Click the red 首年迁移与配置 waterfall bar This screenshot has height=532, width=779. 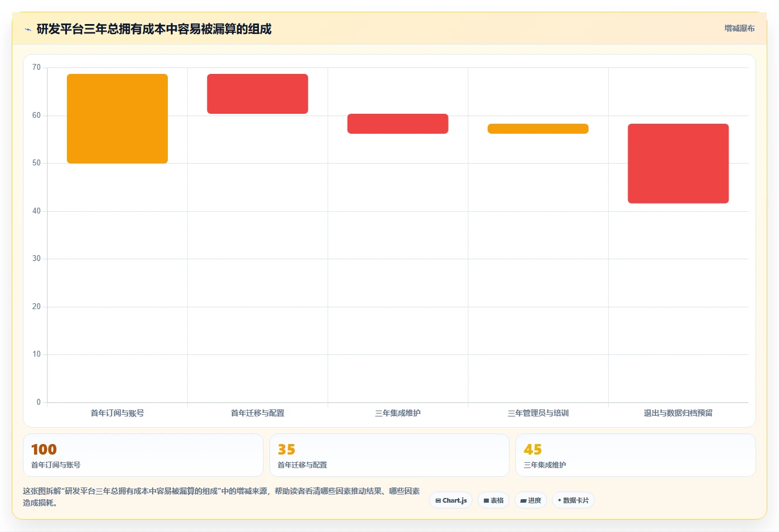(258, 94)
